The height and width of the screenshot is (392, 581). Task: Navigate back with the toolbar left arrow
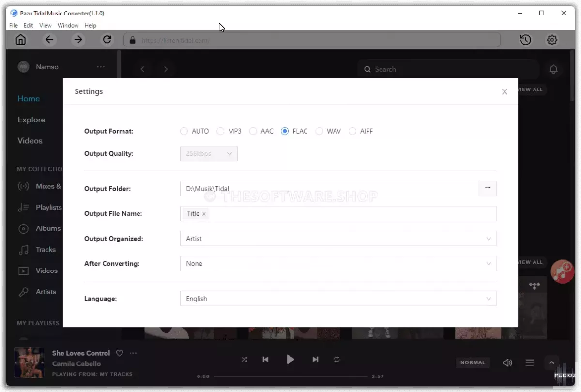[x=49, y=40]
